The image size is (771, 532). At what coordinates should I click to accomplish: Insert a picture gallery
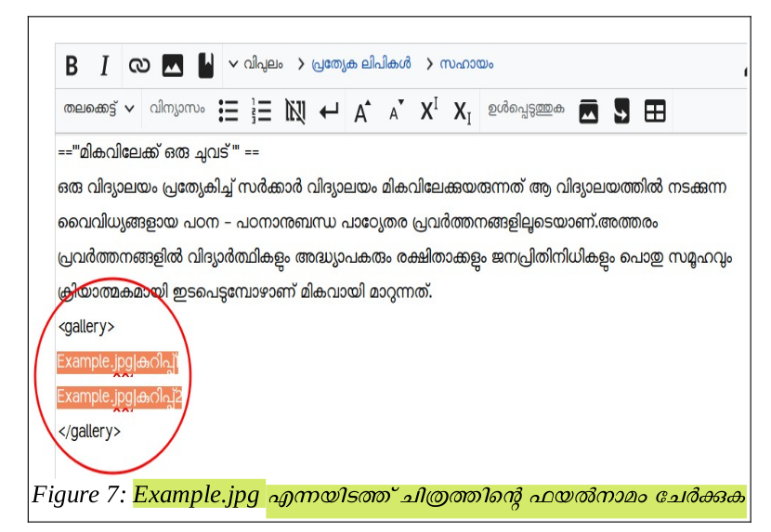tap(588, 111)
